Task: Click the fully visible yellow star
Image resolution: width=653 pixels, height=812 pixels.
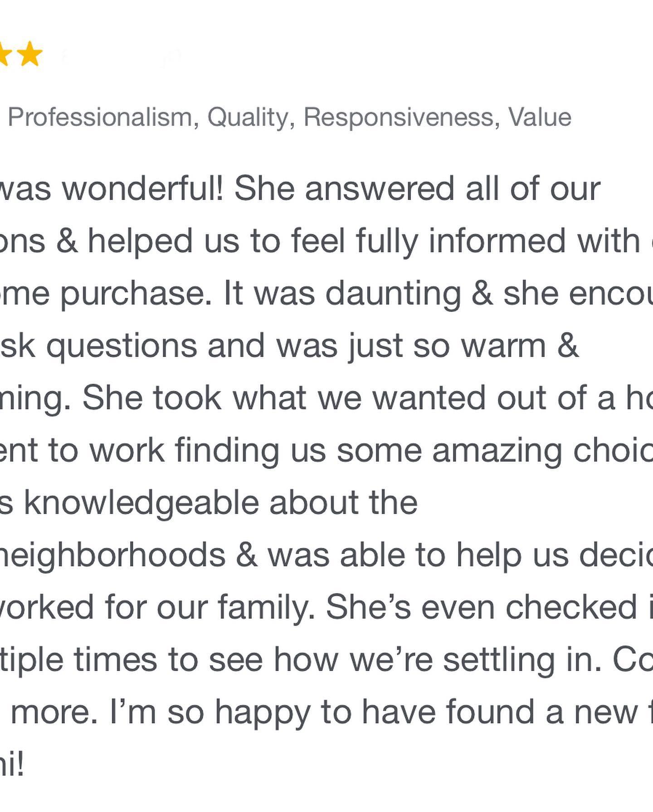Action: pyautogui.click(x=30, y=54)
